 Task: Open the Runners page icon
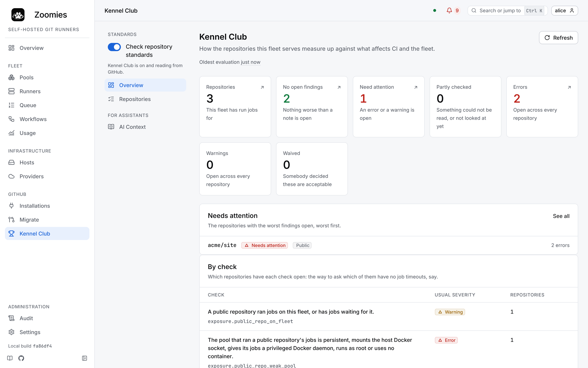pos(11,91)
